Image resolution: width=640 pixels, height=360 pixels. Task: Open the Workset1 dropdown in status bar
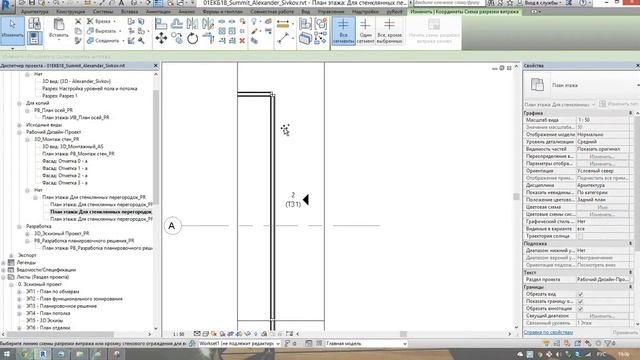click(239, 344)
